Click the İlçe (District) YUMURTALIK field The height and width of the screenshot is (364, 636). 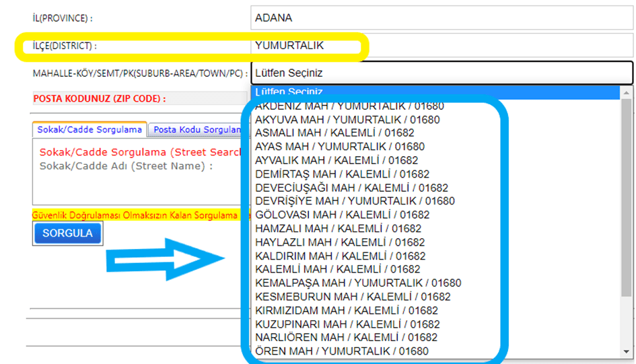(441, 46)
